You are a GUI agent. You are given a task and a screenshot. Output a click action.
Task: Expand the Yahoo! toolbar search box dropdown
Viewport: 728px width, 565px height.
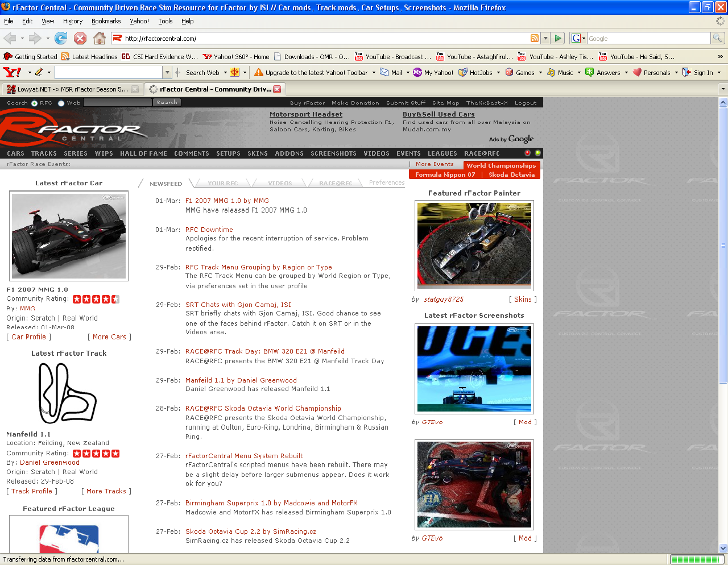167,73
